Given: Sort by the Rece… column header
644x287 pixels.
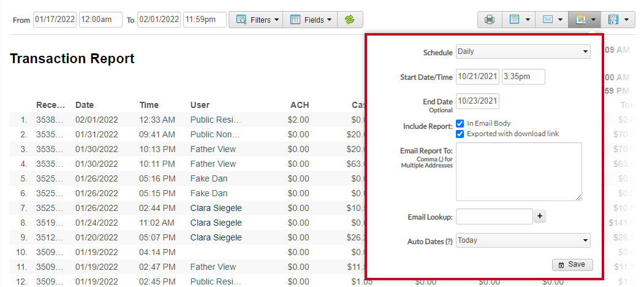Looking at the screenshot, I should pos(50,105).
